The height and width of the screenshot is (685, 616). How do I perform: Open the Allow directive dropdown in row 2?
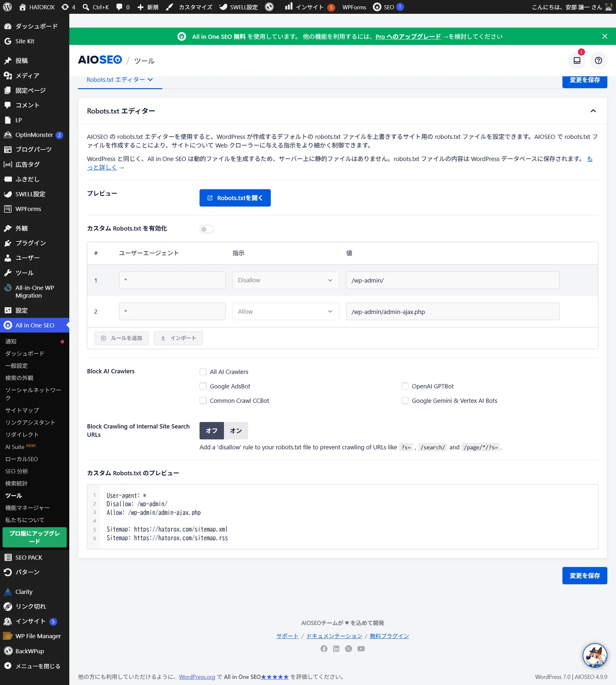point(286,311)
